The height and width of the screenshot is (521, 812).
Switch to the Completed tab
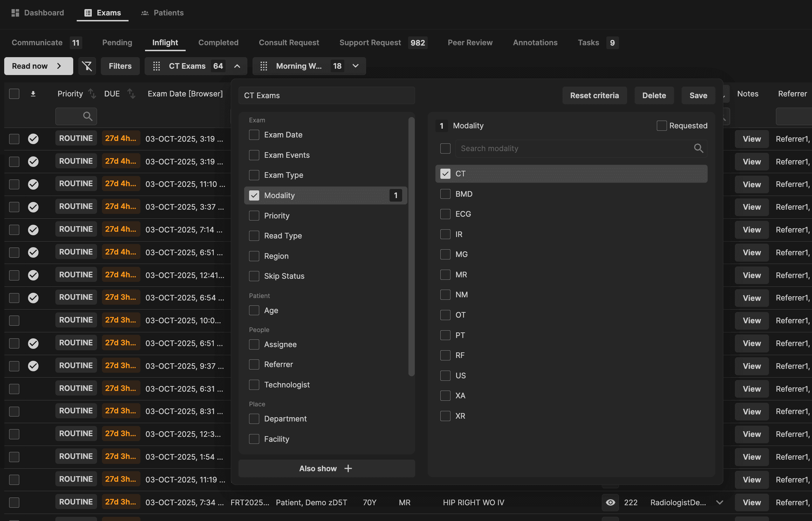tap(218, 42)
